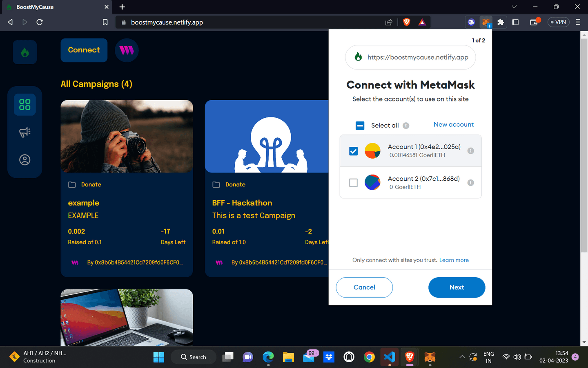
Task: Open the Mail app with 99+ badge
Action: [x=309, y=357]
